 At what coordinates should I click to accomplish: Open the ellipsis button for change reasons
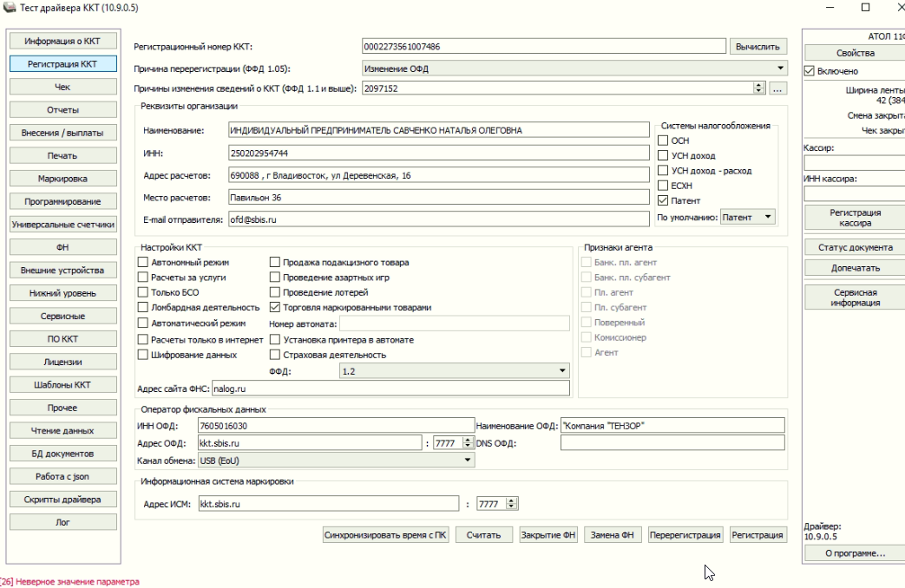coord(777,88)
